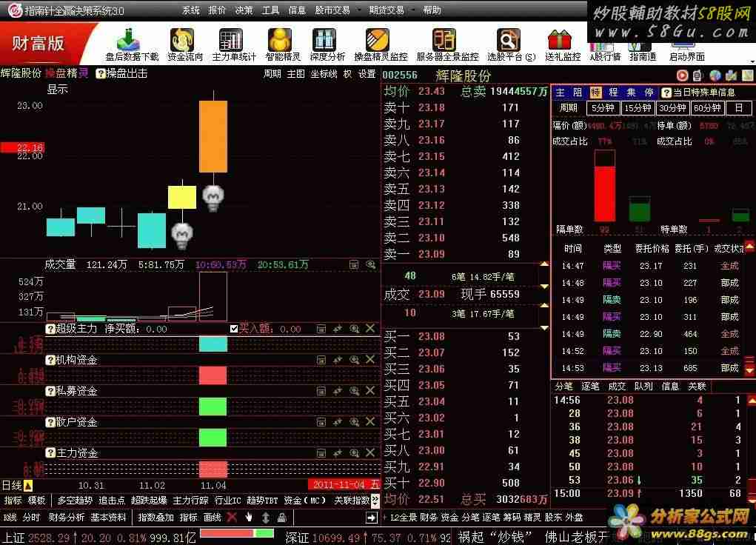The height and width of the screenshot is (545, 756).
Task: Click the help icon beside 操盘出击
Action: coord(100,73)
